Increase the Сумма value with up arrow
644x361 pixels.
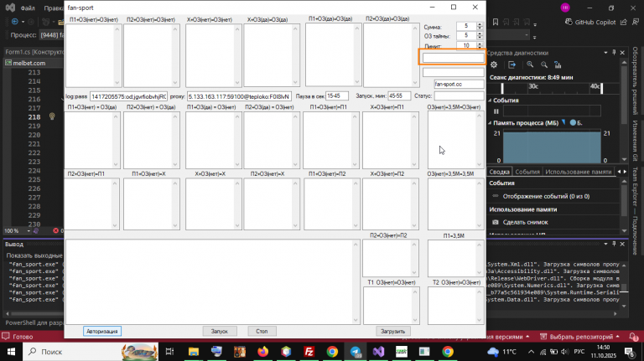480,24
